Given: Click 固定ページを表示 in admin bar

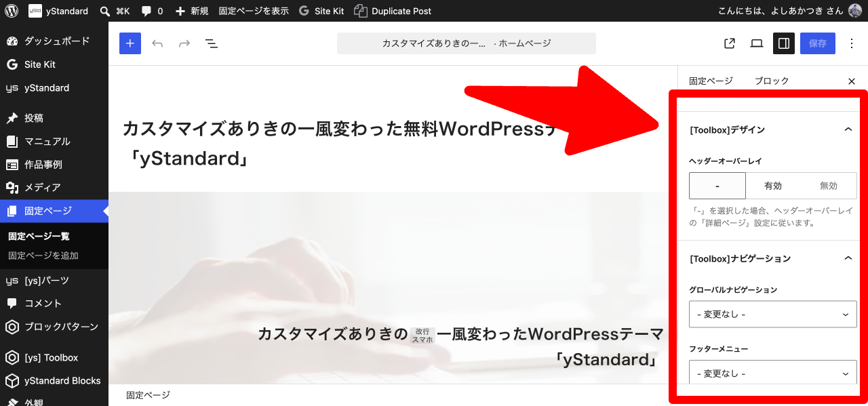Looking at the screenshot, I should click(x=254, y=11).
